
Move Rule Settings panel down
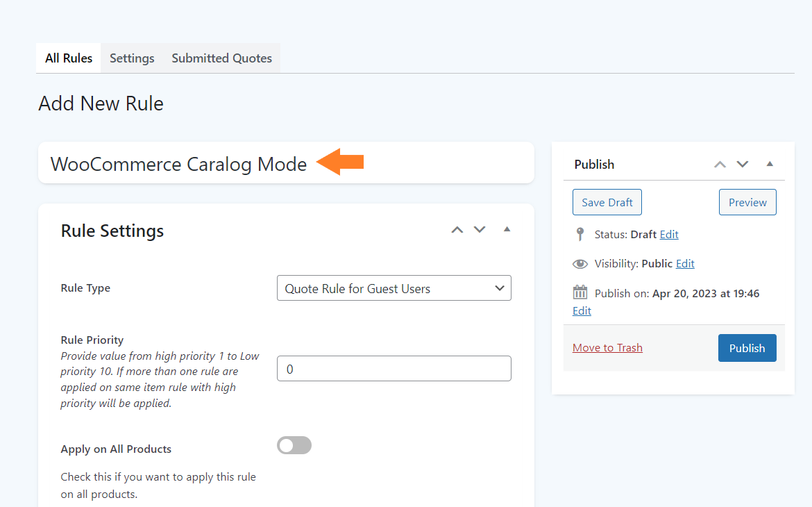point(480,230)
